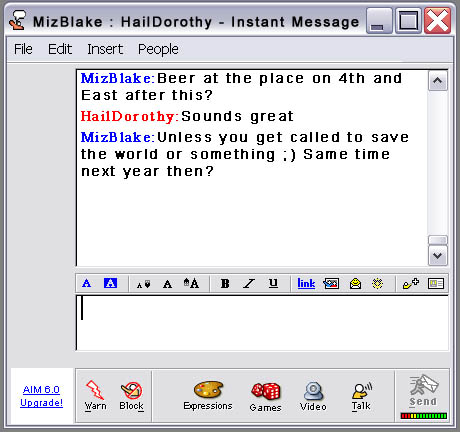Add buddy with the key-plus icon
Viewport: 460px width, 432px height.
click(x=411, y=284)
